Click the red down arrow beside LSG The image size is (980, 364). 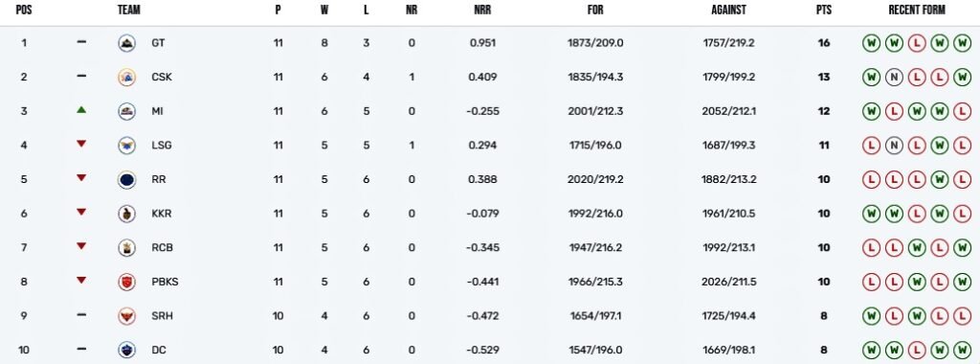(x=81, y=144)
